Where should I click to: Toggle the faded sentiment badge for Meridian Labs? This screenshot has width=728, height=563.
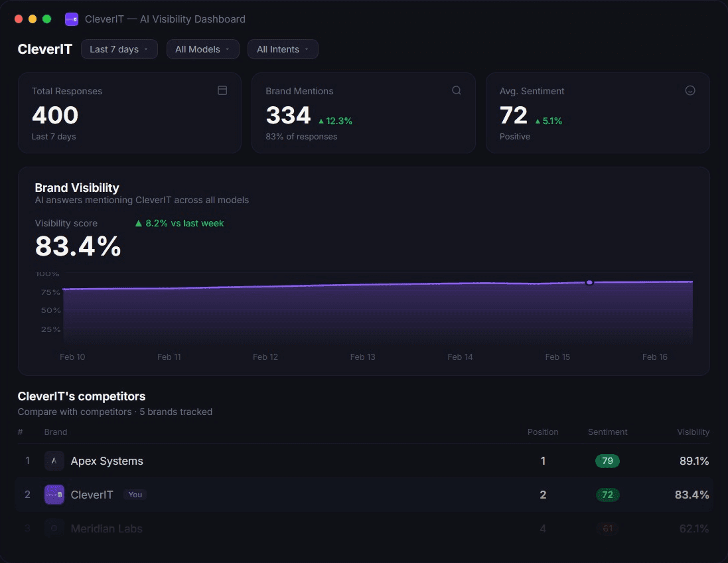click(607, 528)
